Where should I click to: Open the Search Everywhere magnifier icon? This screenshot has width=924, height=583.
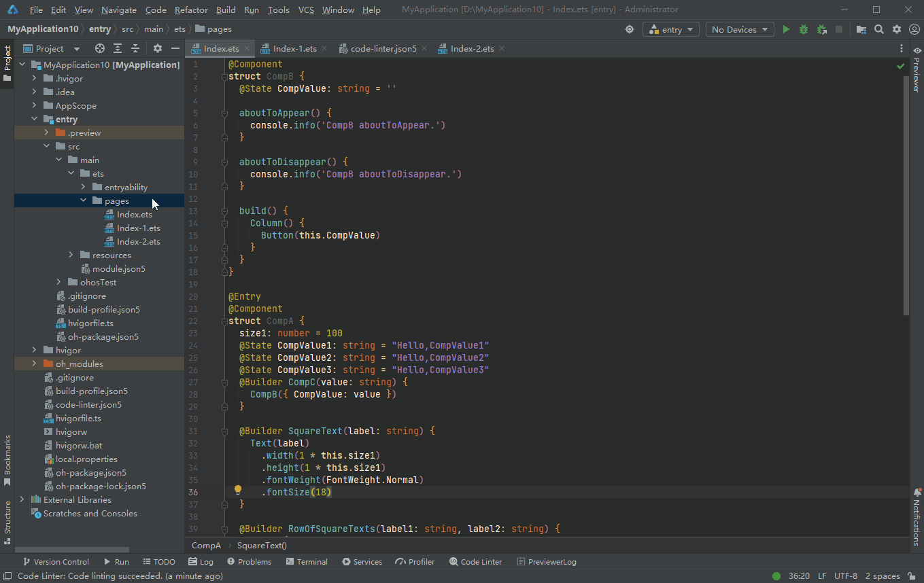[x=879, y=29]
